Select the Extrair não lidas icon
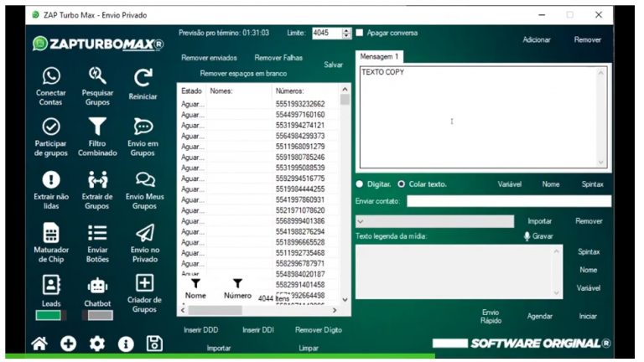The height and width of the screenshot is (362, 644). pyautogui.click(x=51, y=179)
